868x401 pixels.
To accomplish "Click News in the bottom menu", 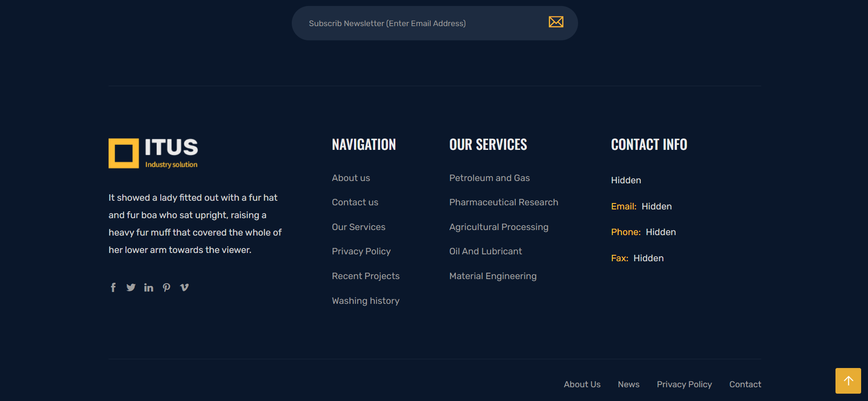I will click(628, 385).
